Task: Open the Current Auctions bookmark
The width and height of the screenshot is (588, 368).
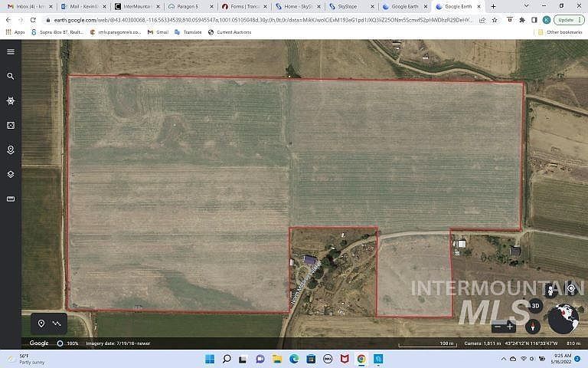Action: pyautogui.click(x=230, y=32)
